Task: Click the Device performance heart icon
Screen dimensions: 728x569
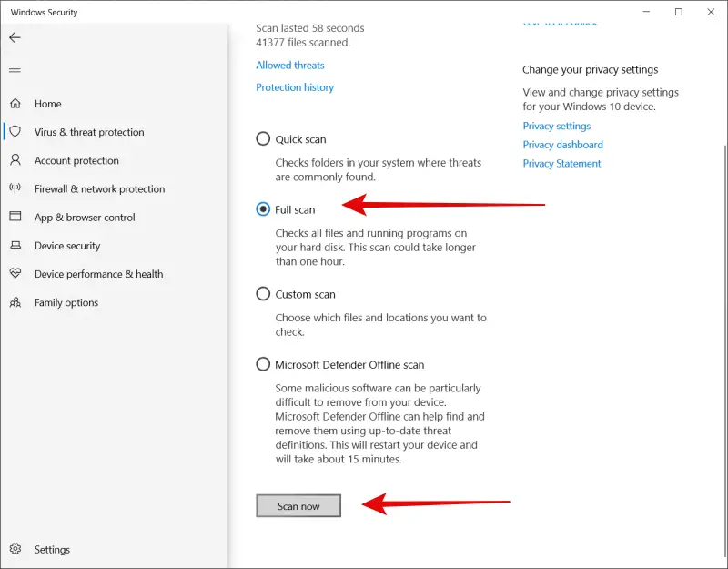Action: [x=15, y=273]
